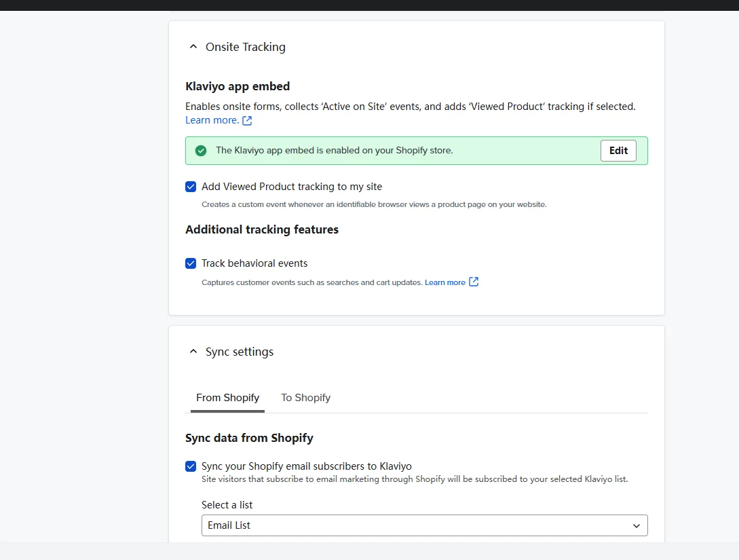
Task: Open the Klaviyo app embed Learn more link
Action: [x=212, y=120]
